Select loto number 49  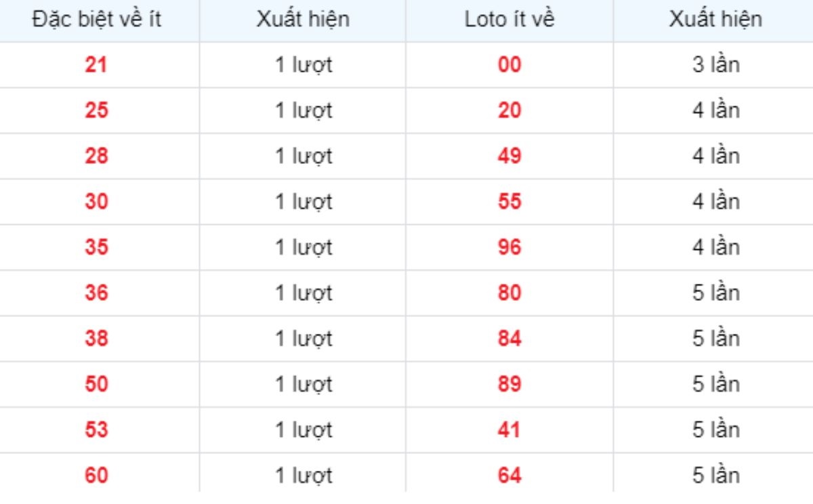point(509,156)
